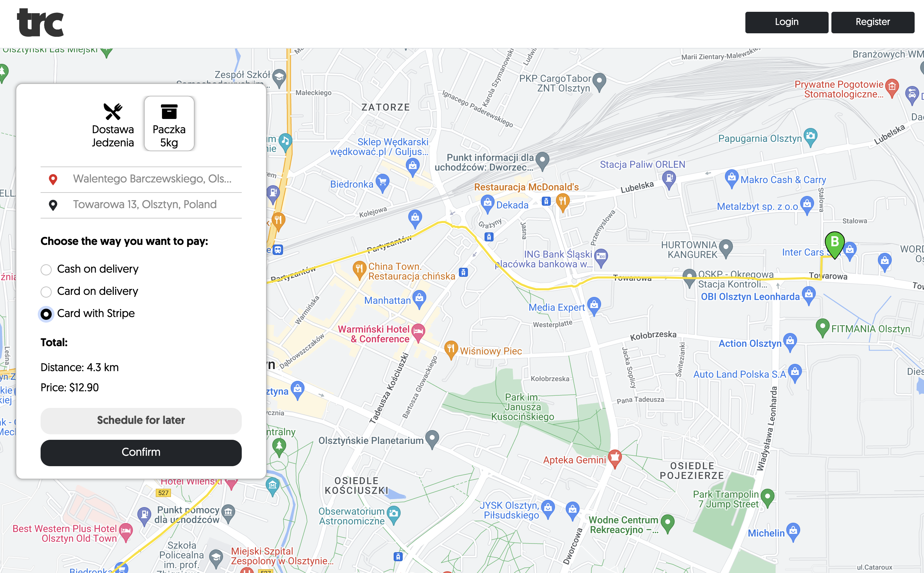Select the Dostawa Jedzenia food delivery option

113,124
